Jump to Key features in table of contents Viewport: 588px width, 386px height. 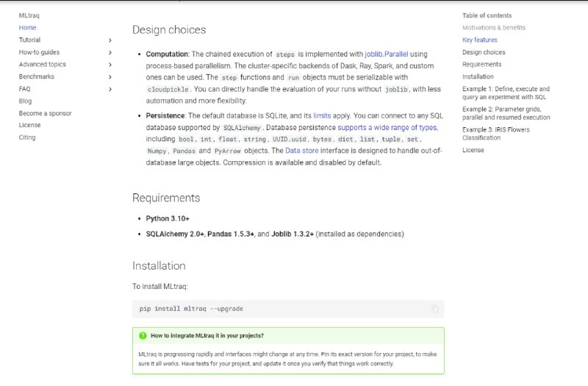click(479, 40)
